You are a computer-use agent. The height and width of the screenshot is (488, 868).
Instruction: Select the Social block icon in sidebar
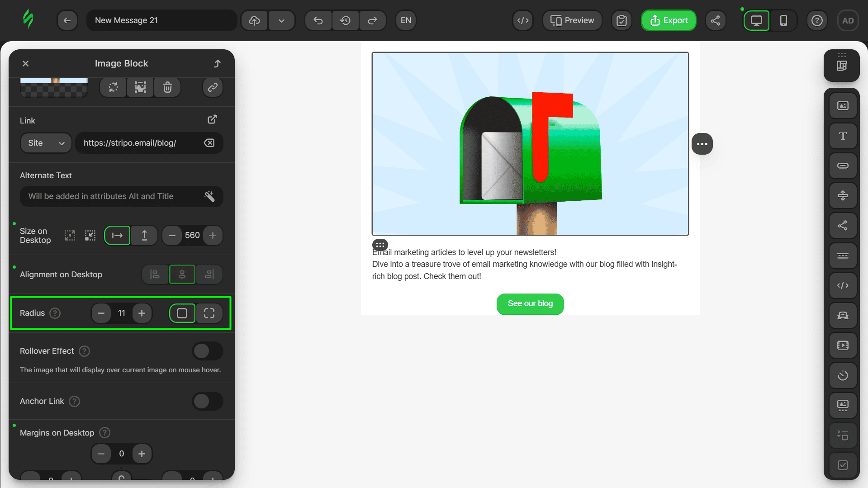842,226
